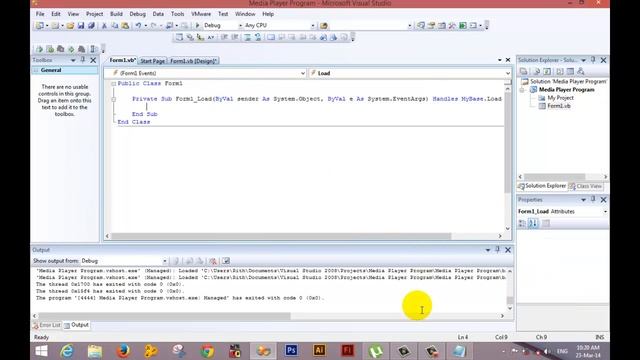Open the File menu
This screenshot has width=640, height=360.
40,14
